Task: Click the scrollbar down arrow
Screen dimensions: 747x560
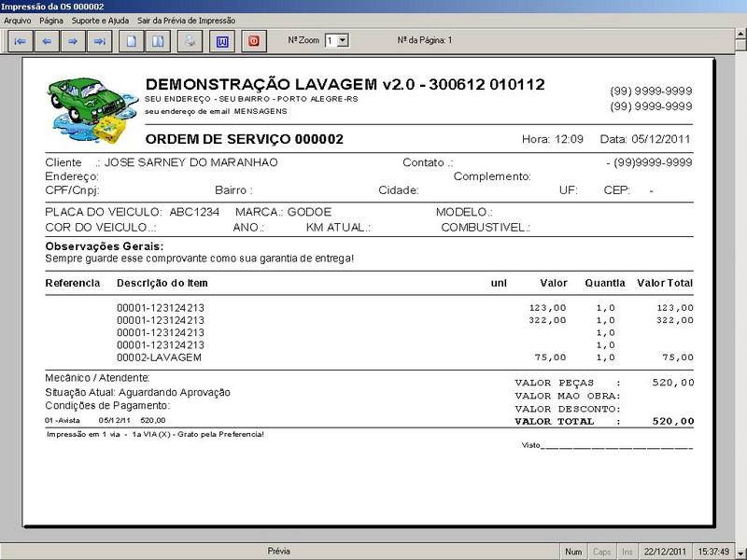Action: (x=740, y=553)
